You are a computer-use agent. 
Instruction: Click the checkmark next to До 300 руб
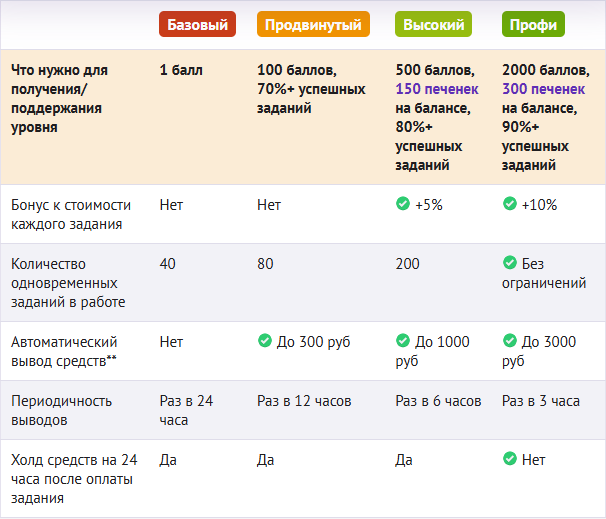[265, 342]
